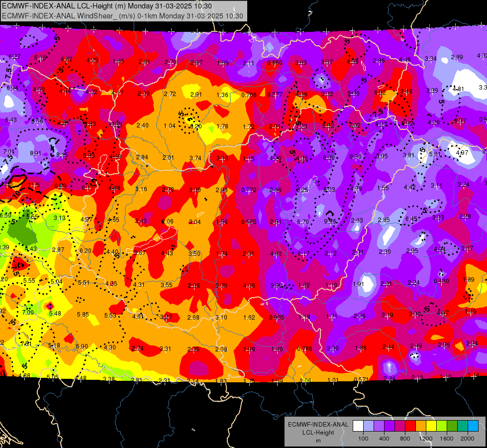Click the wind shear value 6.20
This screenshot has height=448, width=487.
tap(86, 250)
